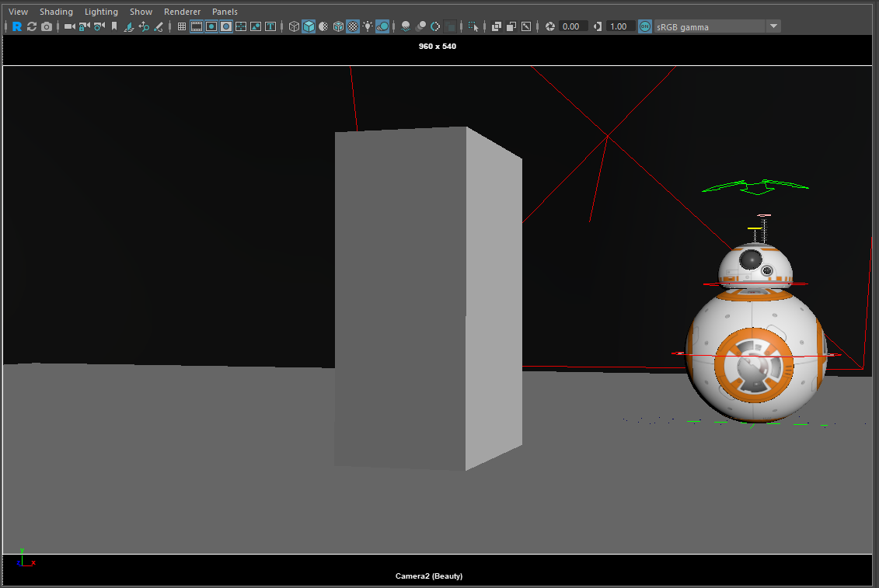Toggle the resolution gate display

[x=211, y=26]
